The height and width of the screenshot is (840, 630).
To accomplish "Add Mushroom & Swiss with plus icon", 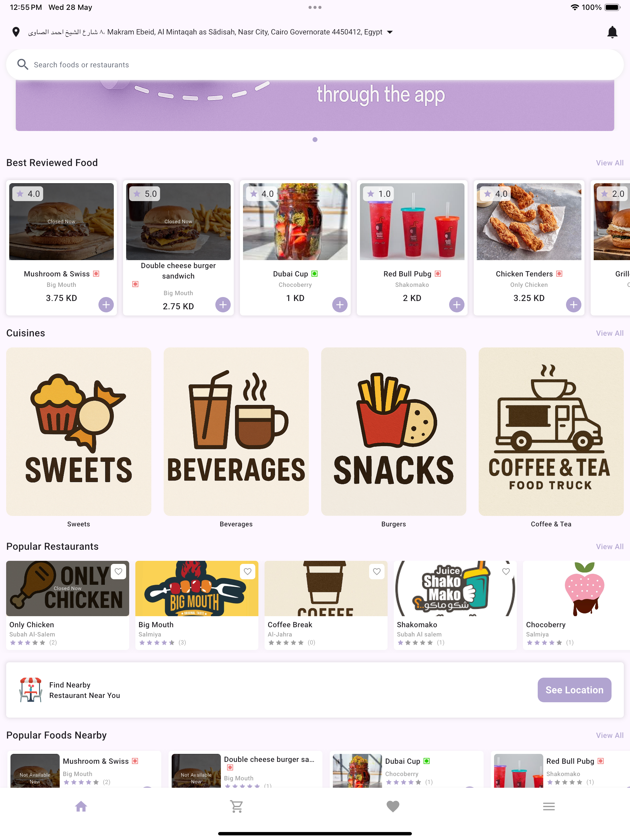I will (106, 305).
